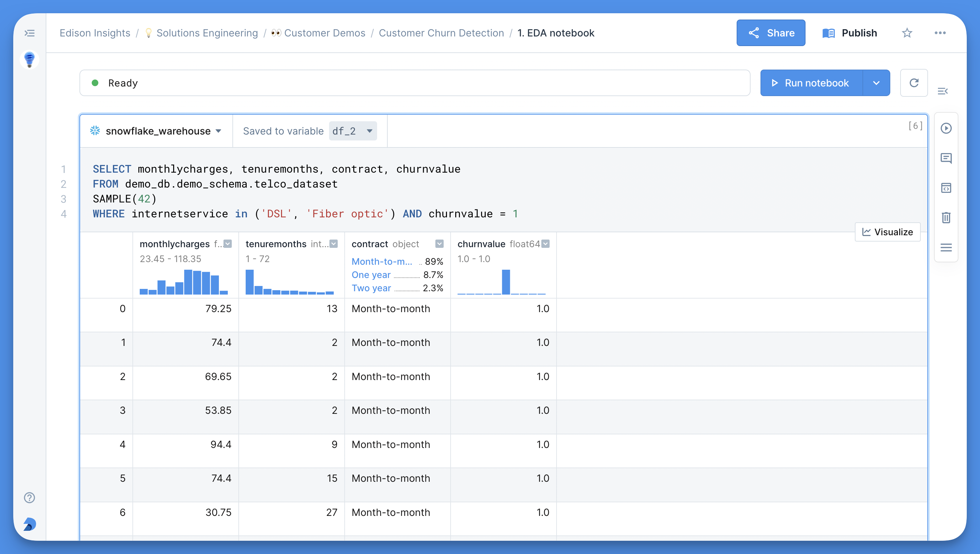Click the refresh icon next to Run notebook
Image resolution: width=980 pixels, height=554 pixels.
[x=914, y=82]
